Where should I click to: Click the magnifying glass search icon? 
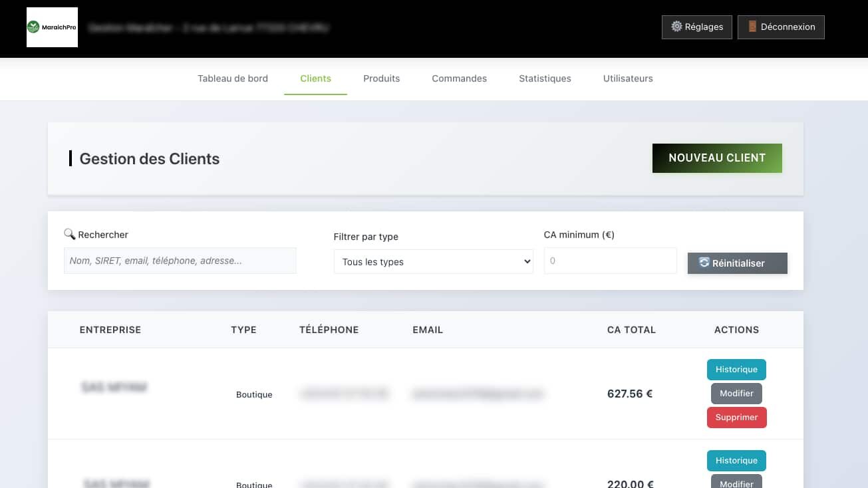(69, 234)
